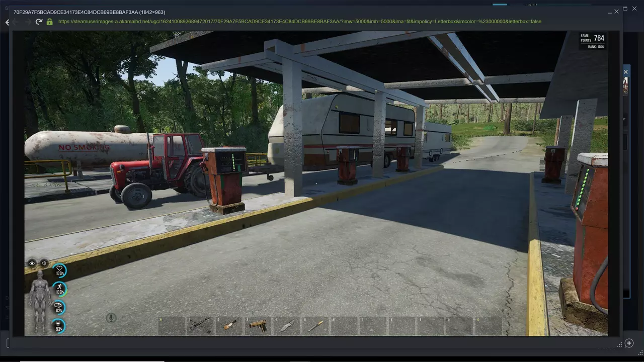The height and width of the screenshot is (362, 644).
Task: Click the energy gauge showing 82%
Action: (x=59, y=308)
